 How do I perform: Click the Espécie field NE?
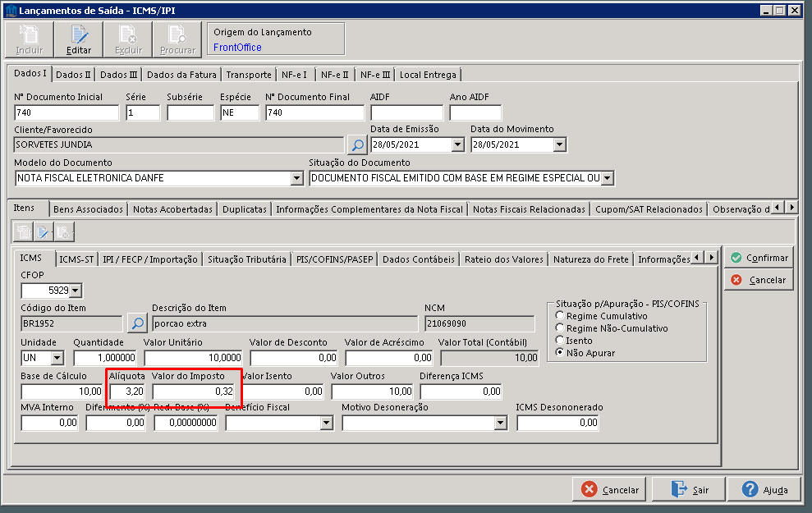[x=239, y=112]
